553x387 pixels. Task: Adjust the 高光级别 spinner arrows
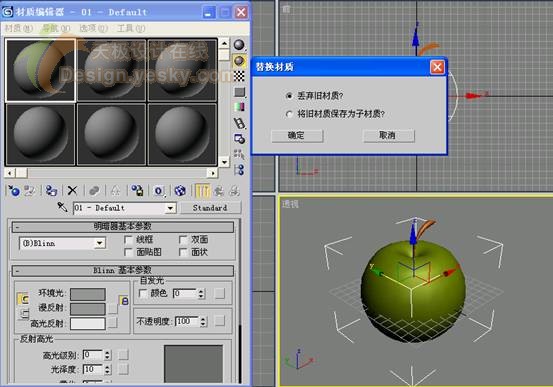tap(108, 355)
